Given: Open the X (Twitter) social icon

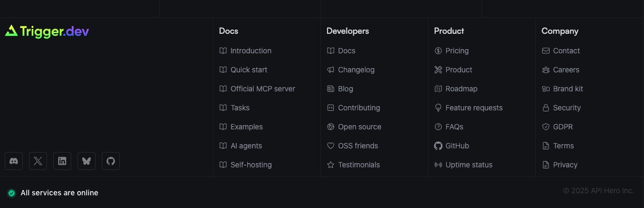Looking at the screenshot, I should tap(38, 161).
